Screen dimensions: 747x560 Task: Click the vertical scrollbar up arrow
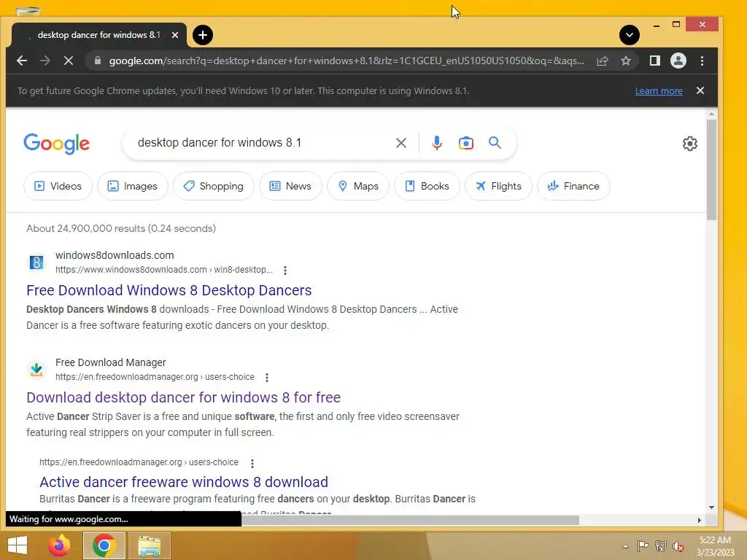pos(711,114)
